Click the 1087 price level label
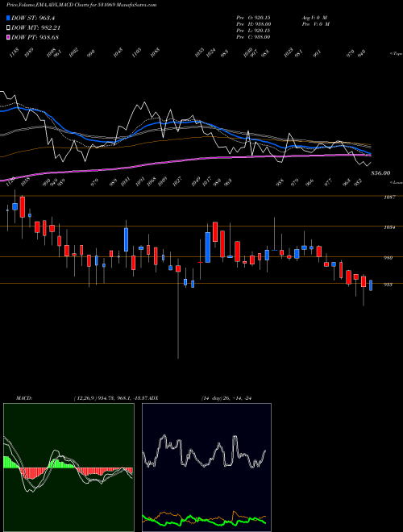This screenshot has width=403, height=532. [x=388, y=197]
